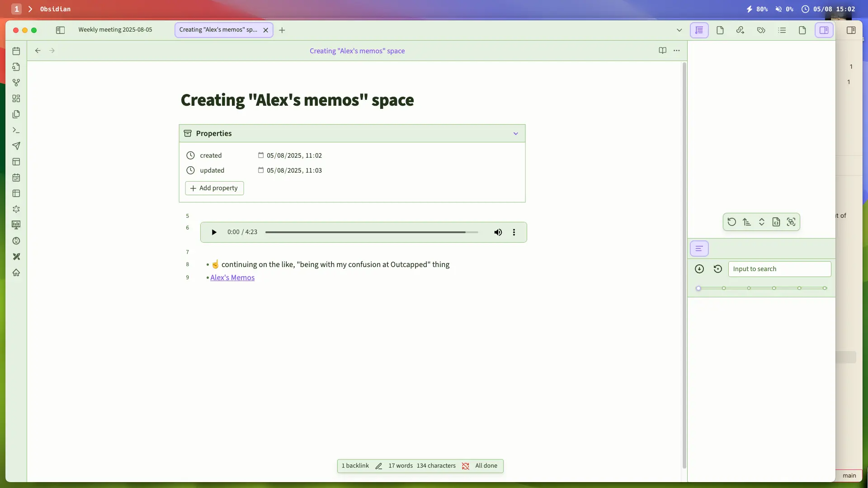This screenshot has height=488, width=868.
Task: Open the command palette terminal icon
Action: coord(16,130)
